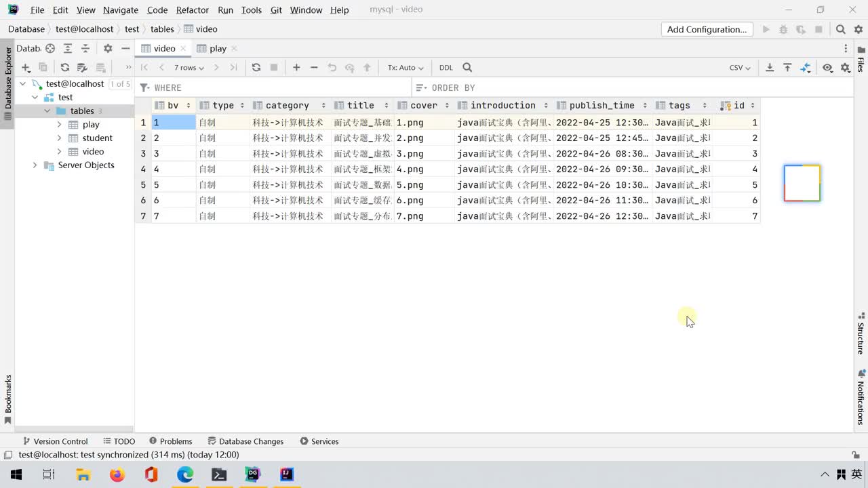Click the New plus icon in Database Explorer

point(26,67)
